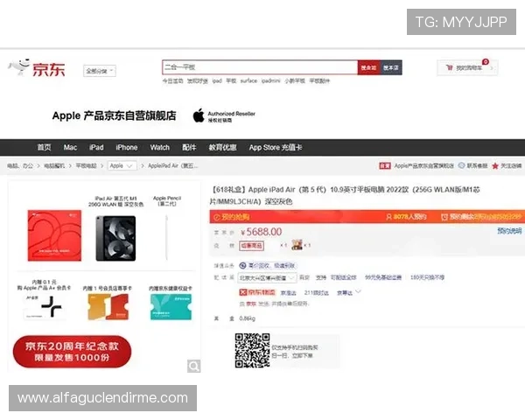Open the 教育优惠 education discount tab
Viewport: 525px width, 420px height.
[222, 147]
